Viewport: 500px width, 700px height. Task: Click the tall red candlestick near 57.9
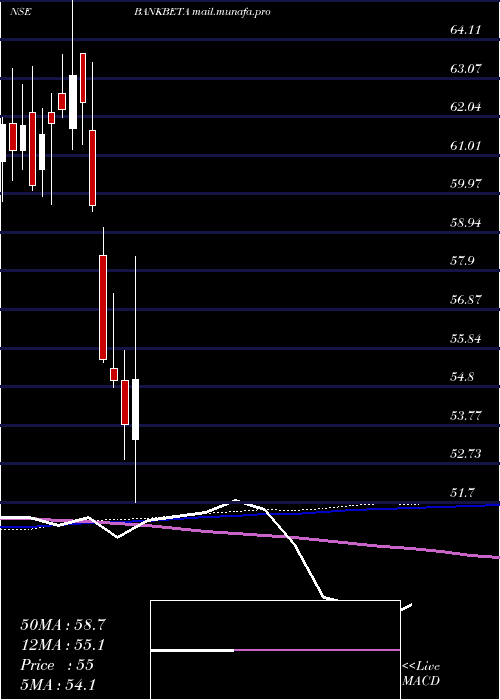click(103, 307)
